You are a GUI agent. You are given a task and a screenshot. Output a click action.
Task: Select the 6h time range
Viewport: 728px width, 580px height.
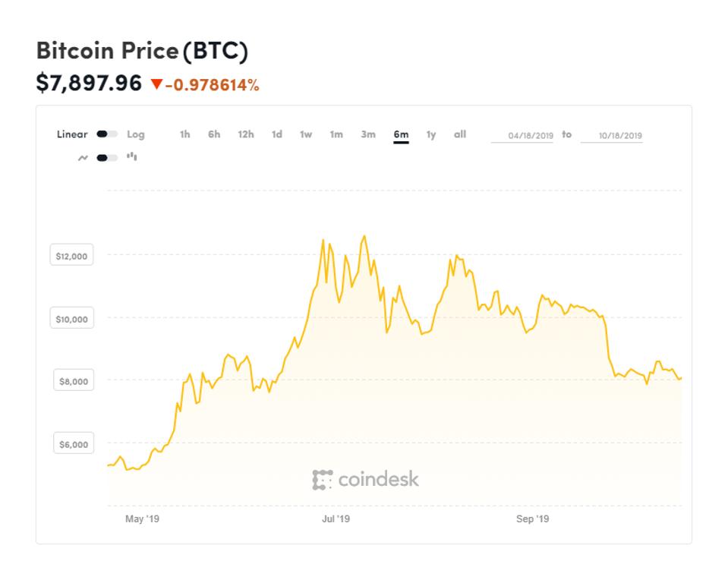point(213,134)
